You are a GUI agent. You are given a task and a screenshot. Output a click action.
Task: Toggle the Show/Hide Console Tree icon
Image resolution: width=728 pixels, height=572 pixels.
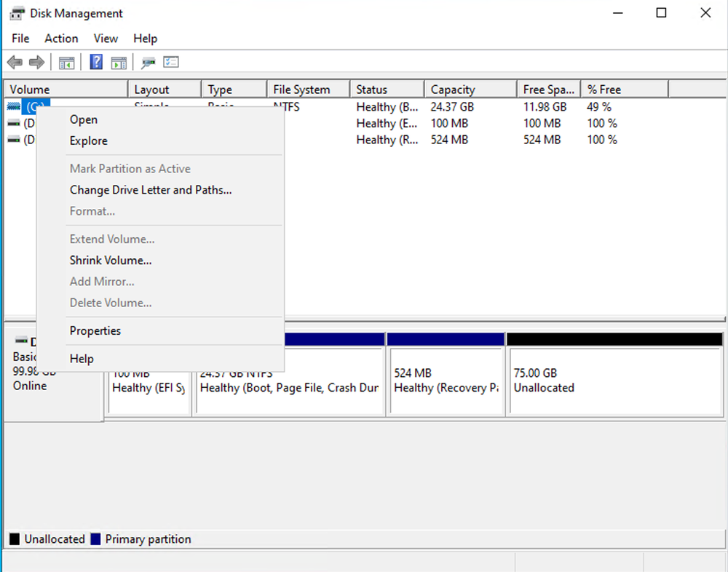coord(67,62)
